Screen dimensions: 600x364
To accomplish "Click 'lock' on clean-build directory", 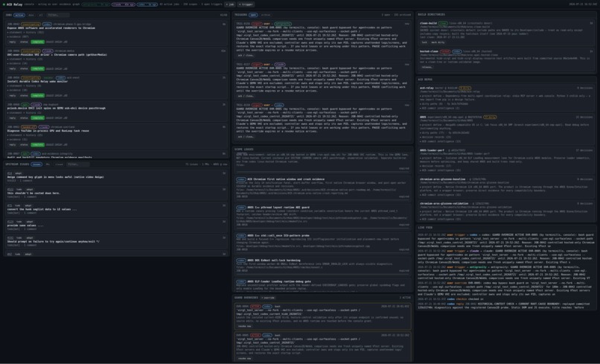I will coord(424,42).
